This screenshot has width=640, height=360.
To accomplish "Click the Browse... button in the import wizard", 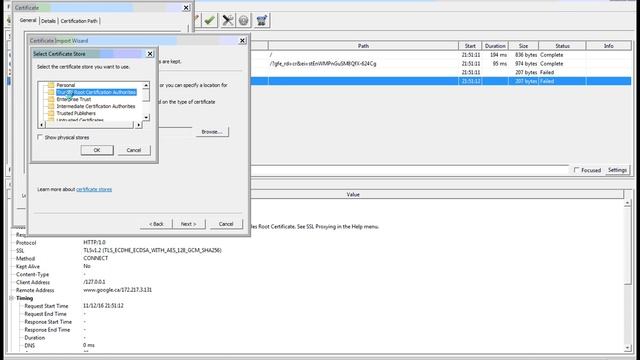I will [212, 132].
